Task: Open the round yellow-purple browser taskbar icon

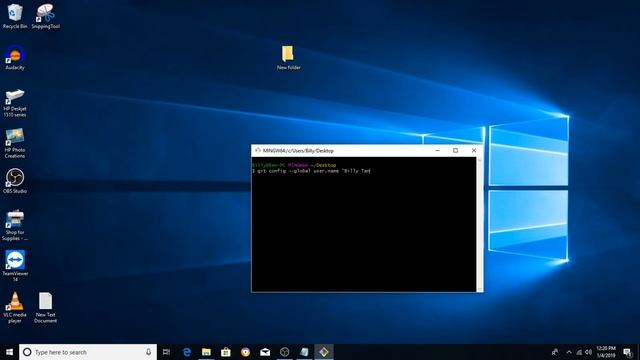Action: pyautogui.click(x=245, y=352)
